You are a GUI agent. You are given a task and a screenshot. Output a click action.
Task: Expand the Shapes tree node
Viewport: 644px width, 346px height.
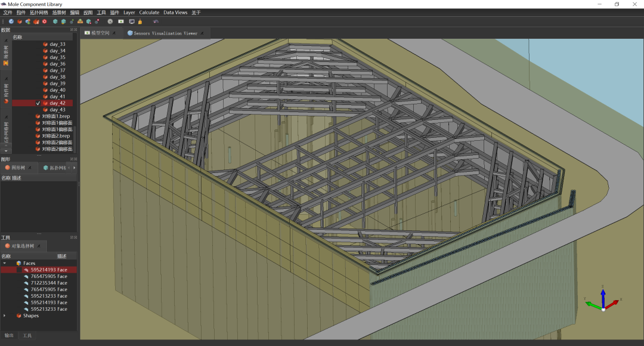coord(5,316)
